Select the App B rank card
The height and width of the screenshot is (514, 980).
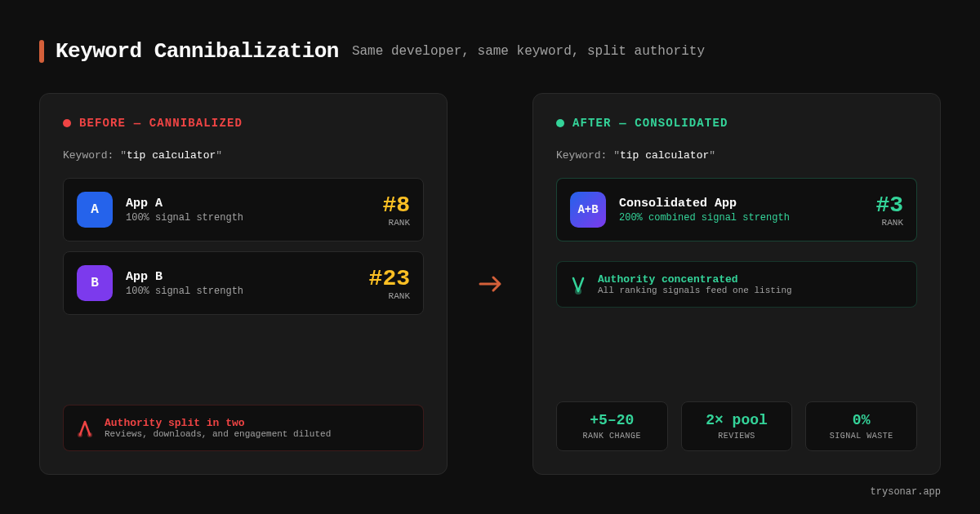[x=243, y=283]
